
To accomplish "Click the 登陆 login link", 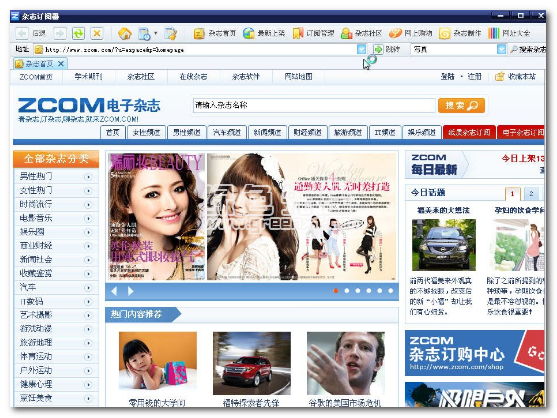I will pos(447,76).
